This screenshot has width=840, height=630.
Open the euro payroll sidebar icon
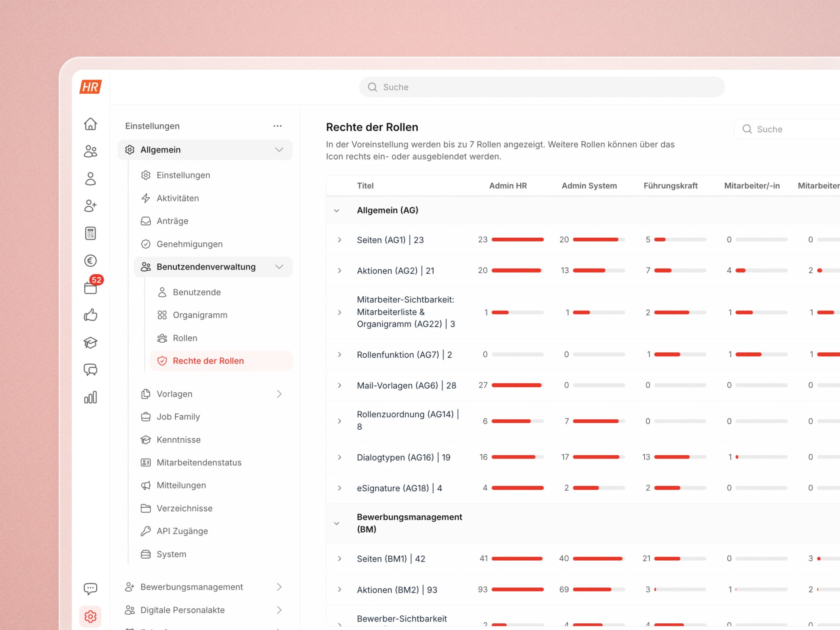tap(90, 261)
